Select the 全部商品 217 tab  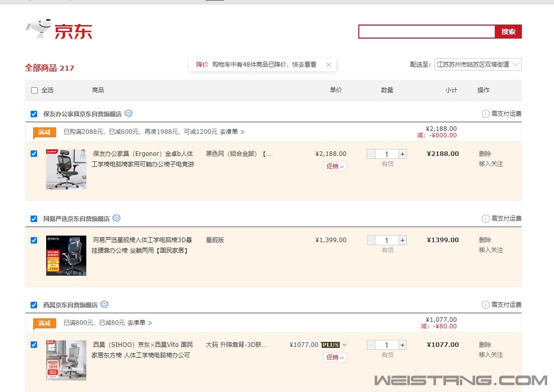tap(50, 68)
